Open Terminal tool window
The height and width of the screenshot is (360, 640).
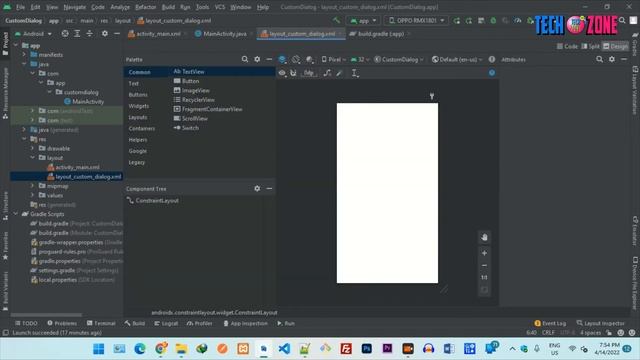click(x=101, y=323)
